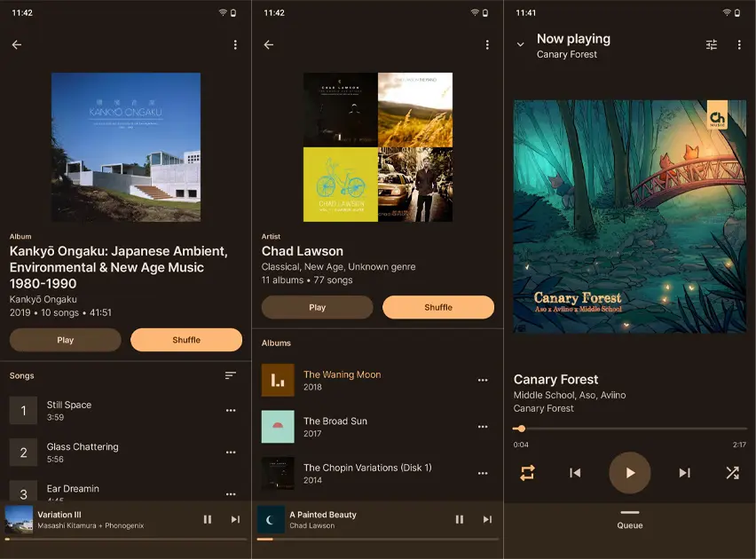The width and height of the screenshot is (756, 559).
Task: Open artist link Kankyō Ongaku below title
Action: [43, 299]
